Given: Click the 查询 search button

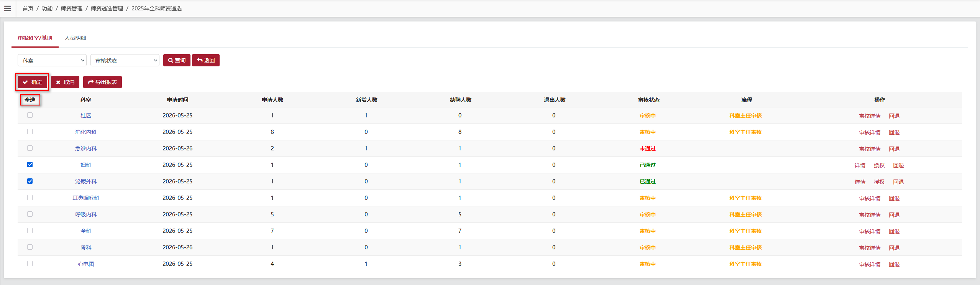Looking at the screenshot, I should point(177,60).
